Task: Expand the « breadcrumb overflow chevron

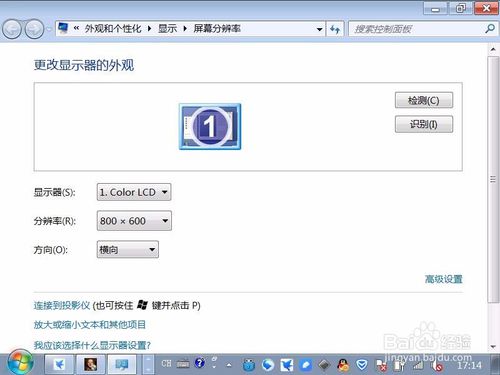Action: point(76,29)
